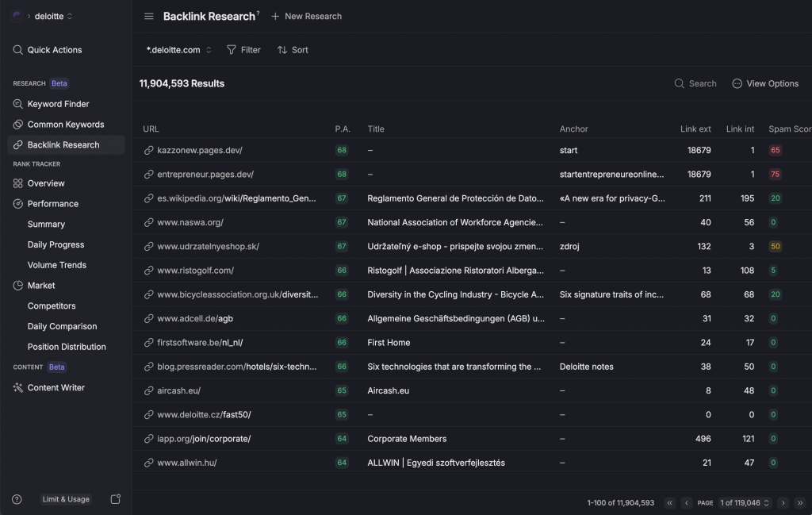Click the 'Deloitte notes' anchor cell
This screenshot has height=515, width=812.
(x=587, y=367)
